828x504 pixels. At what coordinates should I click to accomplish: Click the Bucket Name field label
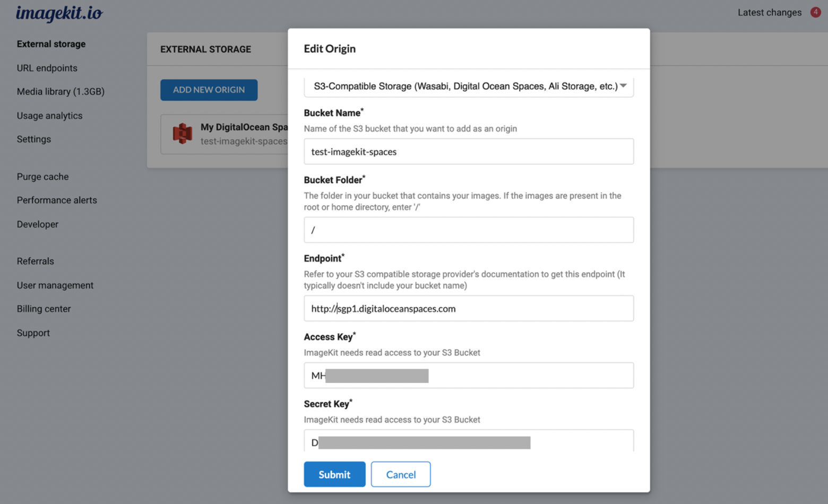(333, 112)
